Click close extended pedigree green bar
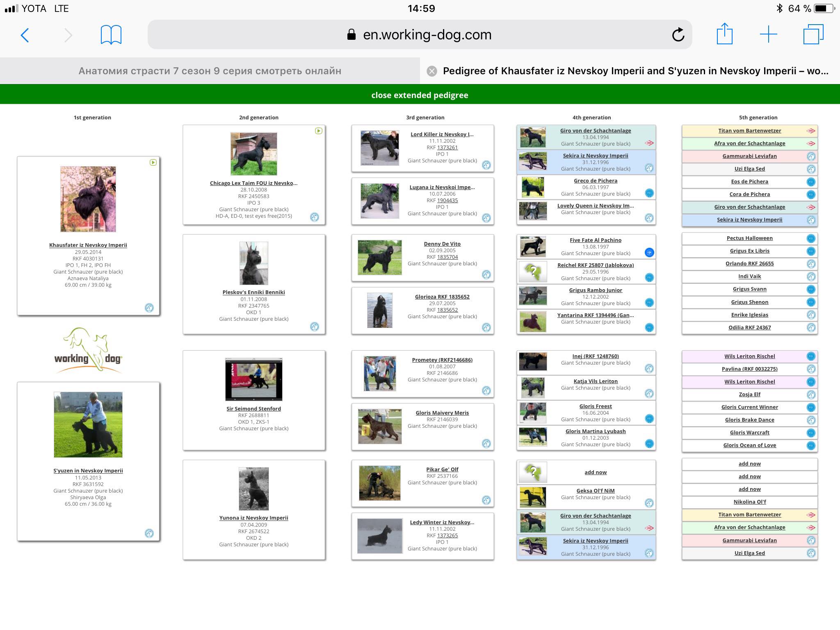Screen dimensions: 840x630 coord(420,95)
